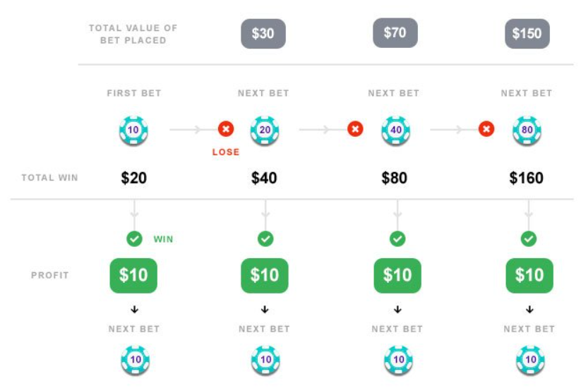The height and width of the screenshot is (388, 588).
Task: Click the green checkmark below $40 total win
Action: (x=265, y=239)
